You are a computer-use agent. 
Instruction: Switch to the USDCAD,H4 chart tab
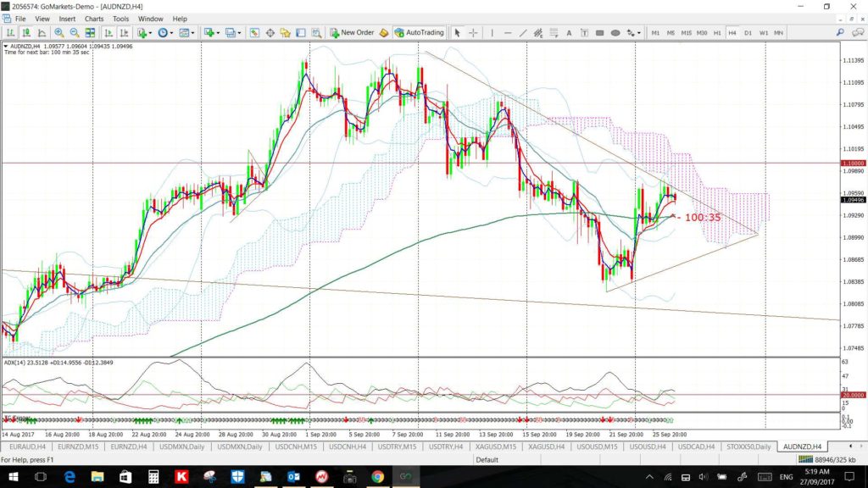click(x=696, y=446)
